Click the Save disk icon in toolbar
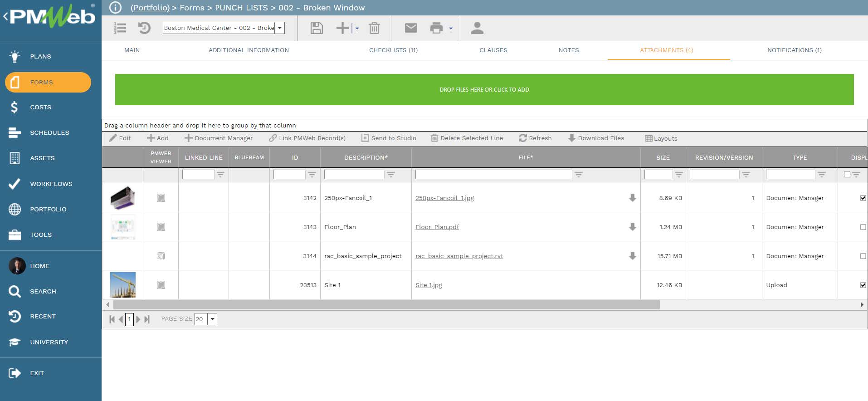 point(316,28)
